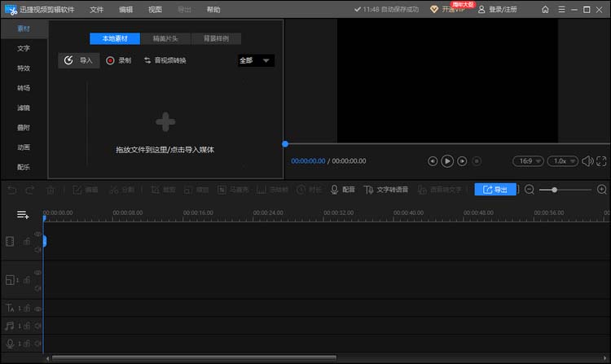Image resolution: width=611 pixels, height=364 pixels.
Task: Click the timeline horizontal scrollbar
Action: tap(194, 357)
